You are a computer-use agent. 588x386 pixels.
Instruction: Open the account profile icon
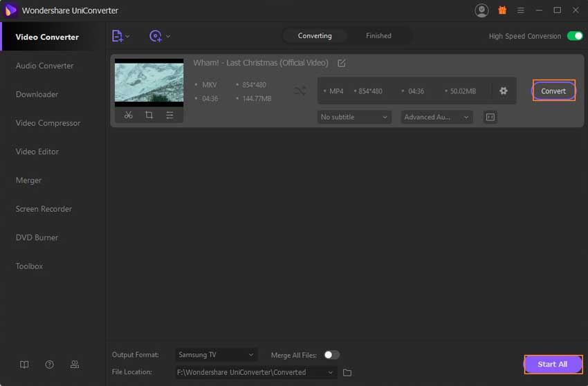pos(481,10)
